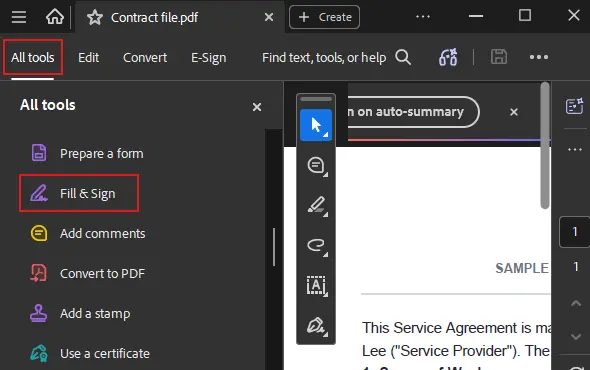Viewport: 590px width, 370px height.
Task: Click the turn on auto-summary button
Action: (x=413, y=112)
